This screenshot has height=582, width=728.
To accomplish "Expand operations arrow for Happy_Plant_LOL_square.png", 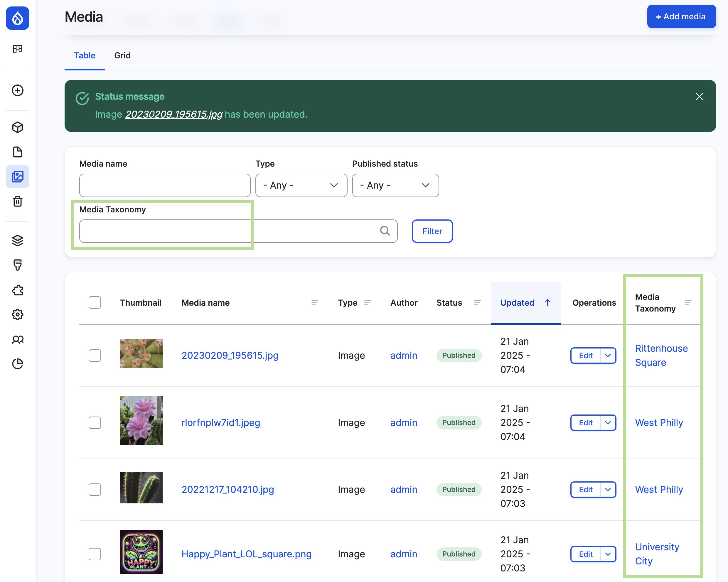I will (x=608, y=554).
